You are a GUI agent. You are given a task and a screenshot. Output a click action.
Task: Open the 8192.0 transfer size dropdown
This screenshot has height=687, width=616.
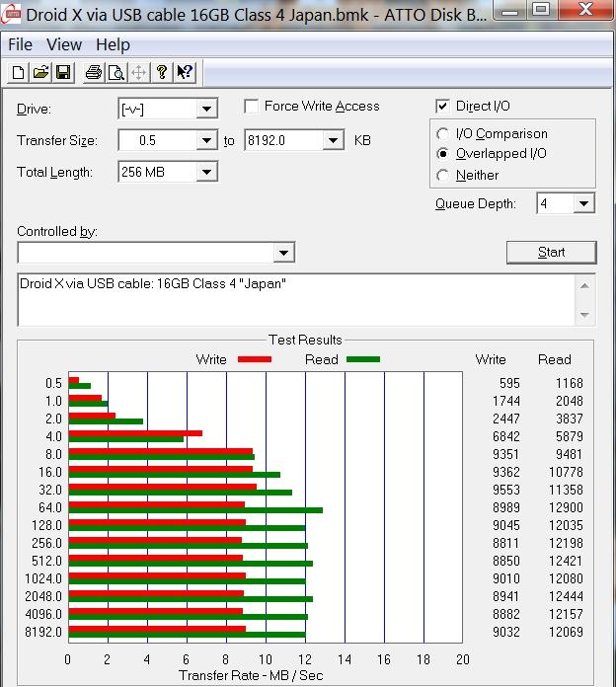click(333, 140)
